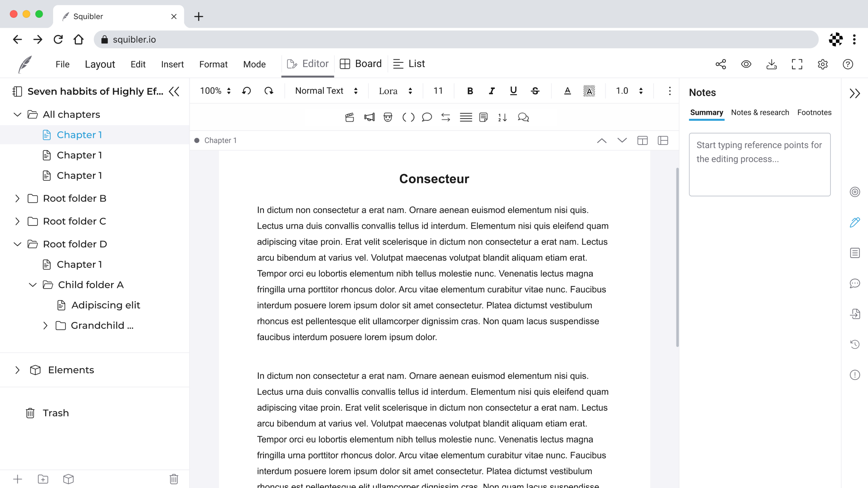Open the text highlight color picker

(x=589, y=91)
